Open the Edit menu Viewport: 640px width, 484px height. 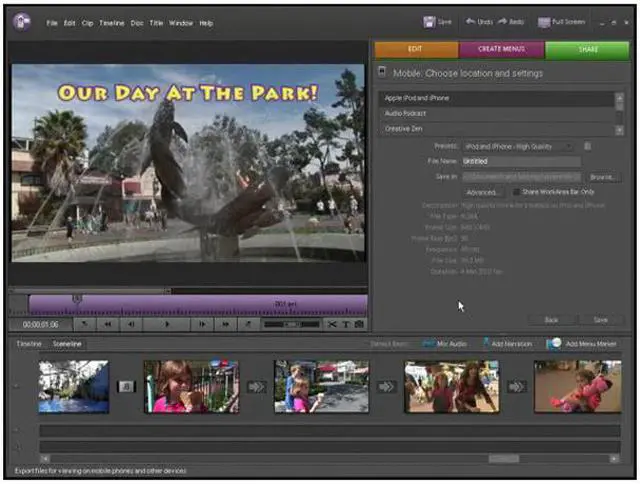pyautogui.click(x=69, y=23)
